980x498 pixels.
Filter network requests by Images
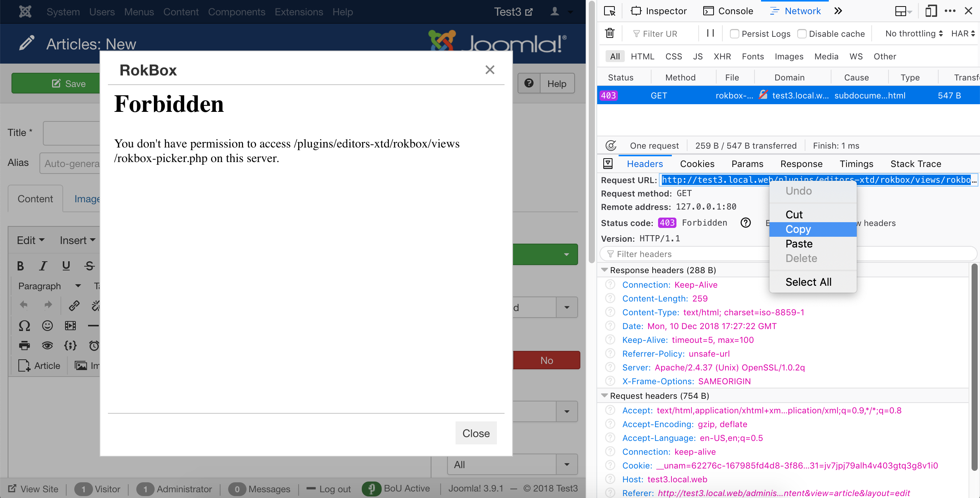coord(789,56)
